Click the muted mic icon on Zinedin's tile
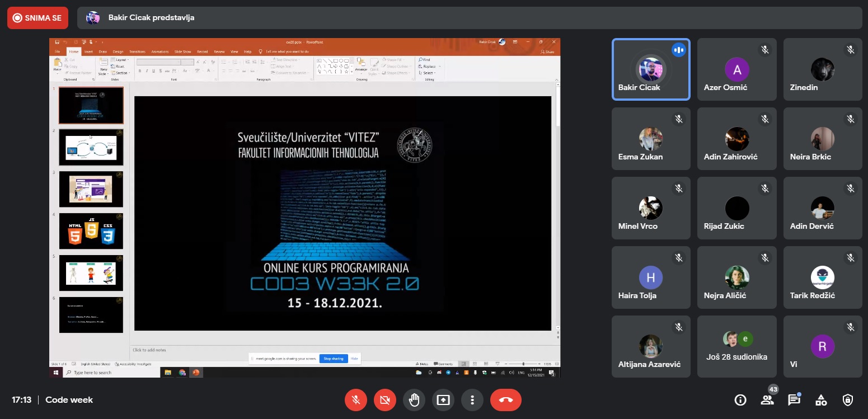868x419 pixels. tap(851, 50)
